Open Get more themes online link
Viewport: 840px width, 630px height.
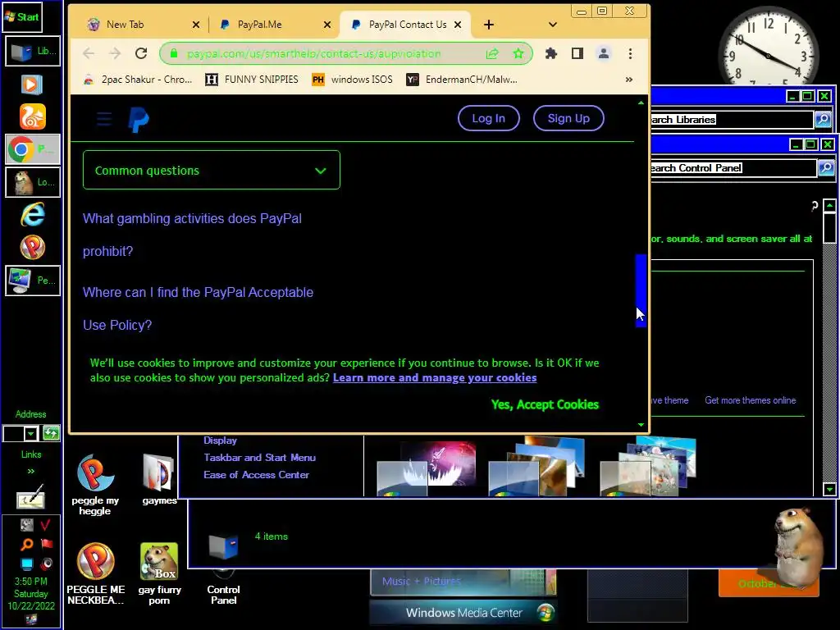tap(750, 400)
